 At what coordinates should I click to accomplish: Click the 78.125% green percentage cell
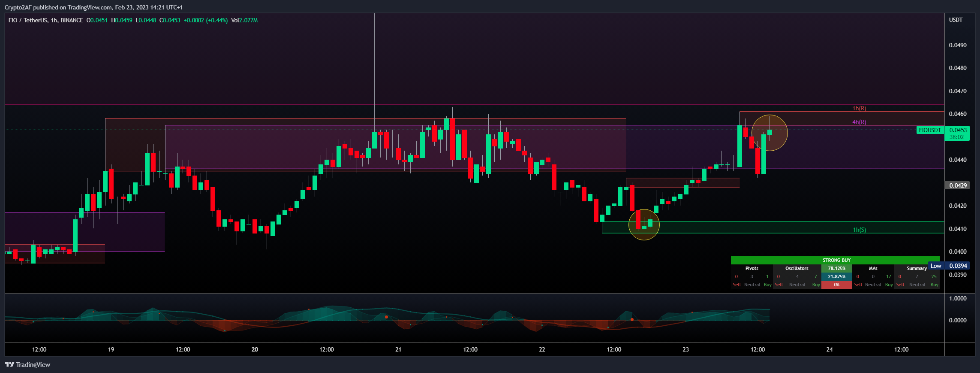(837, 268)
